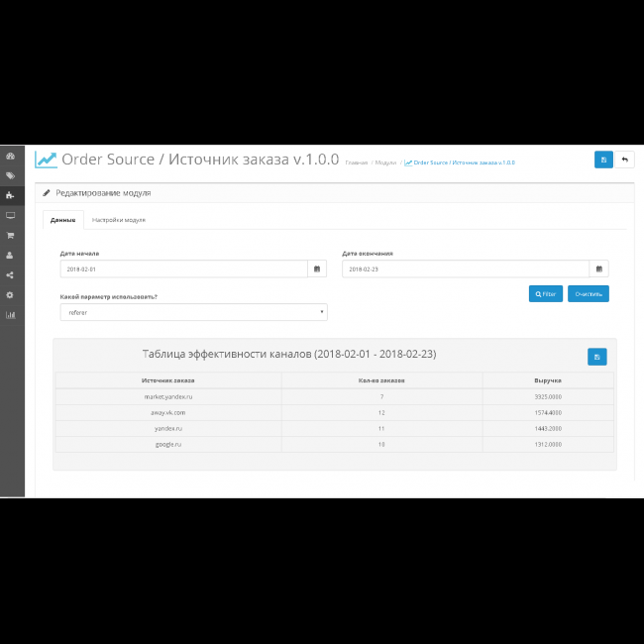Open the Customers user icon in sidebar
Viewport: 644px width, 644px height.
click(x=10, y=255)
